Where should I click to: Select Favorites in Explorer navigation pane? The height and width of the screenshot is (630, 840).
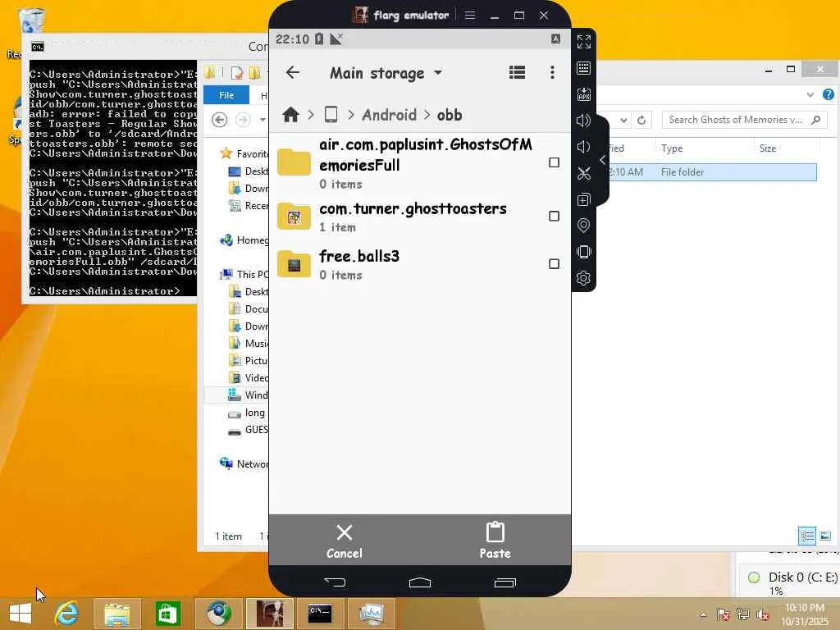244,153
